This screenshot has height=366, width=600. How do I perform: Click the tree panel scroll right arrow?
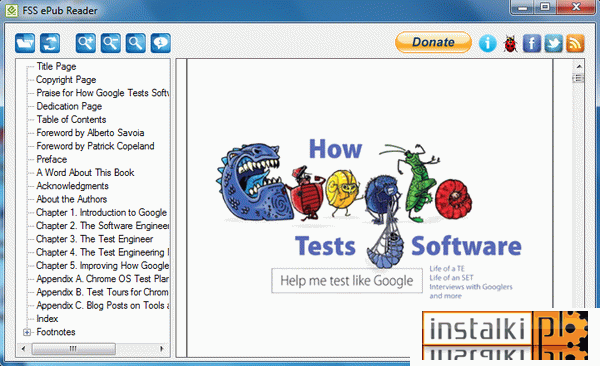coord(161,349)
